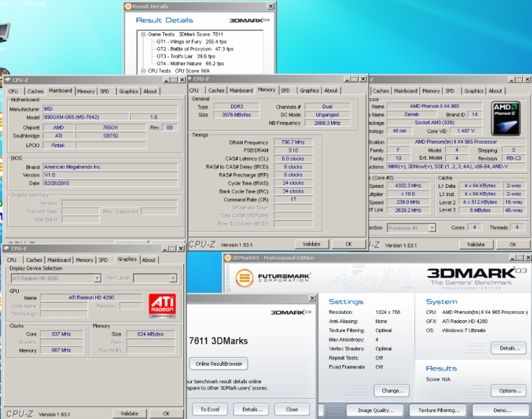
Task: Click the CPU-Z title icon of Graphics window
Action: pos(7,248)
